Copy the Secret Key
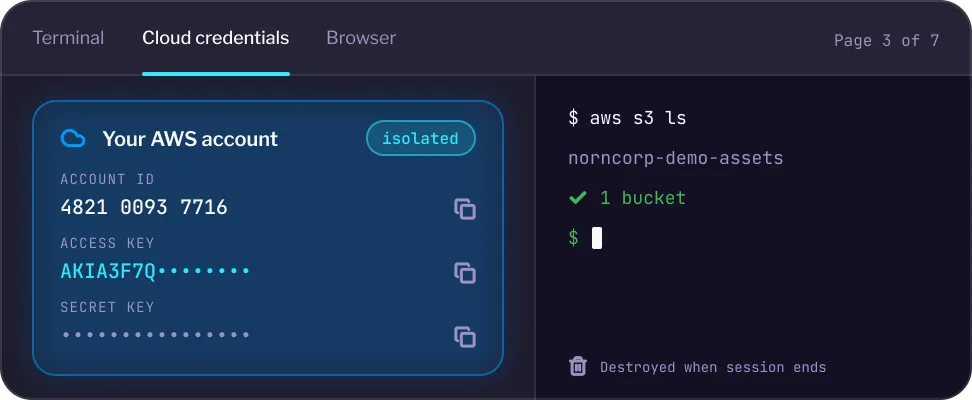 (x=465, y=337)
